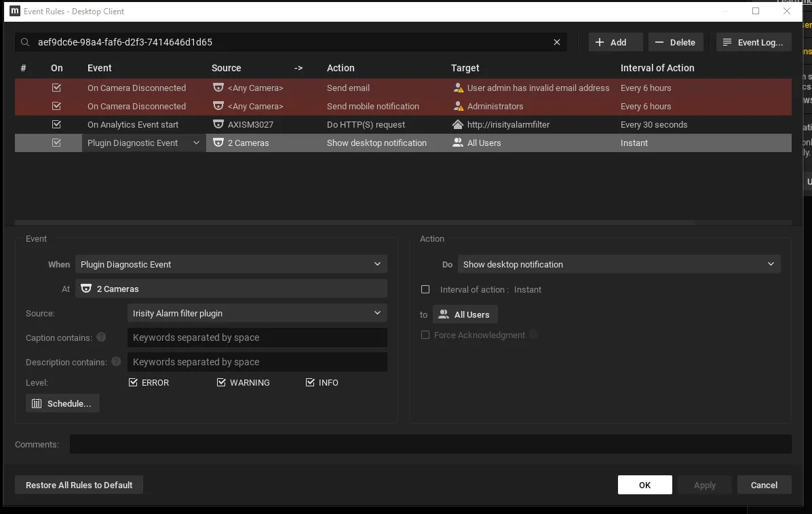
Task: Sort the table by the Event column header
Action: pyautogui.click(x=100, y=68)
